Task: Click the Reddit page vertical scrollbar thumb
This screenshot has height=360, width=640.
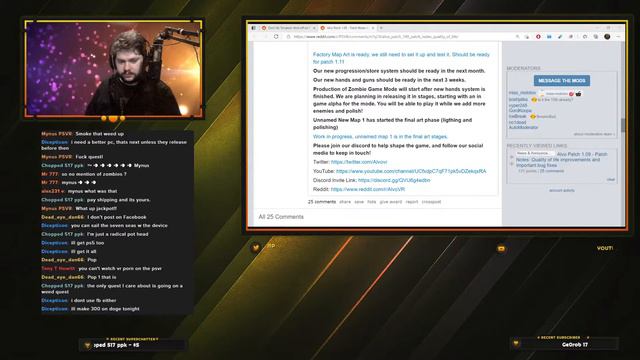Action: coord(623,125)
